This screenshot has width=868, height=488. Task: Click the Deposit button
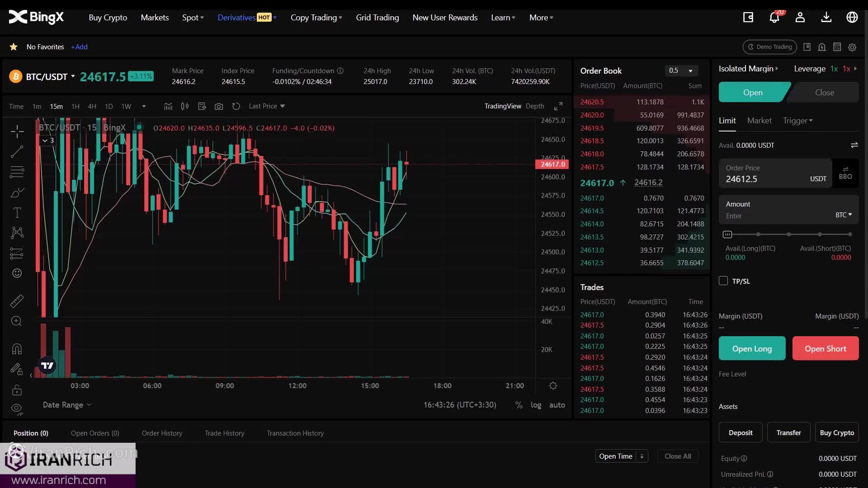pyautogui.click(x=740, y=432)
